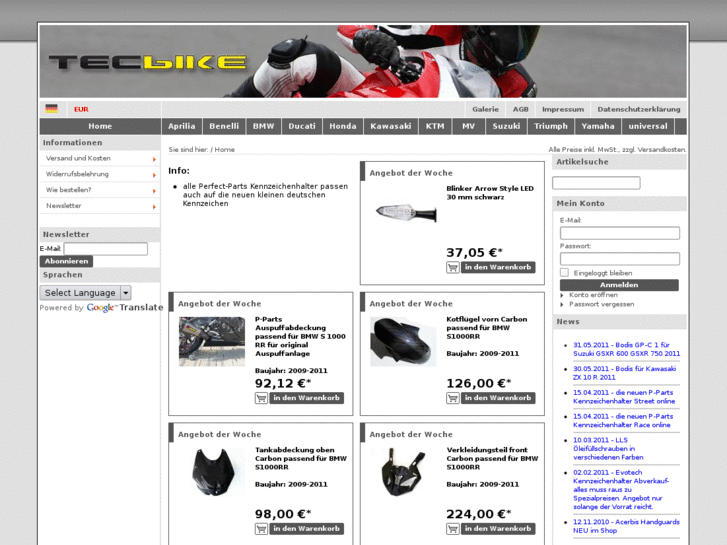This screenshot has width=727, height=545.
Task: Click the arrow bullet before Passwort vergessen
Action: [x=562, y=305]
